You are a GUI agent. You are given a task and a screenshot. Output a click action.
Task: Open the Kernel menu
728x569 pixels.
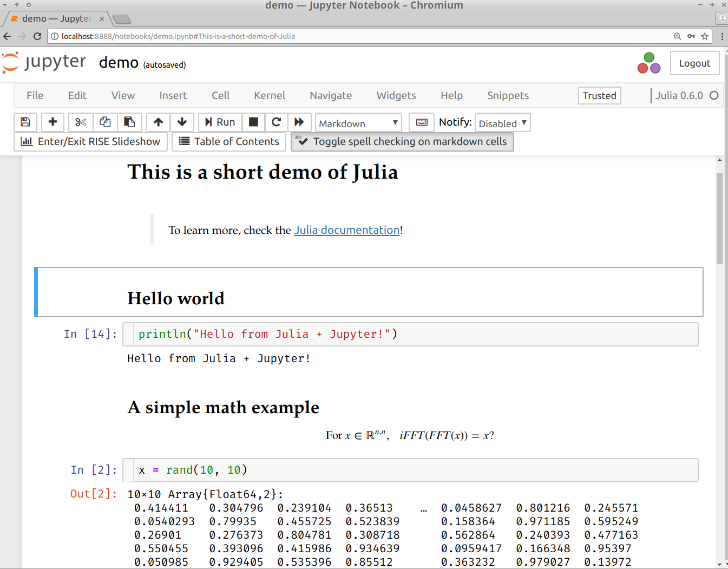click(x=270, y=95)
